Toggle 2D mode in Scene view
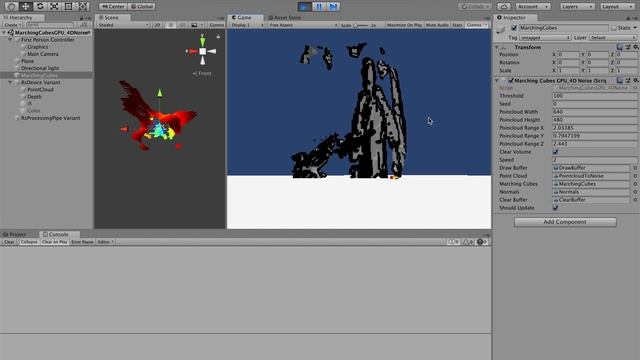Screen dimensions: 640x360 (x=158, y=25)
